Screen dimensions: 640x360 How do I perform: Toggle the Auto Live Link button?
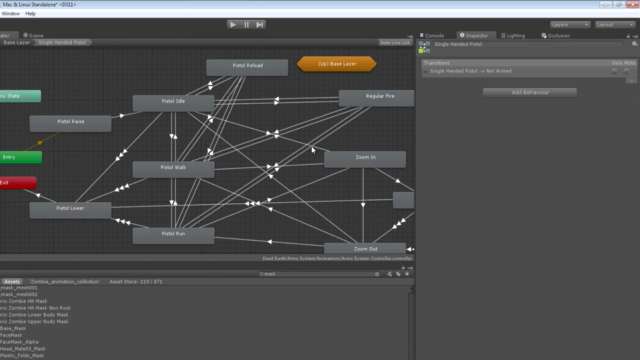395,42
